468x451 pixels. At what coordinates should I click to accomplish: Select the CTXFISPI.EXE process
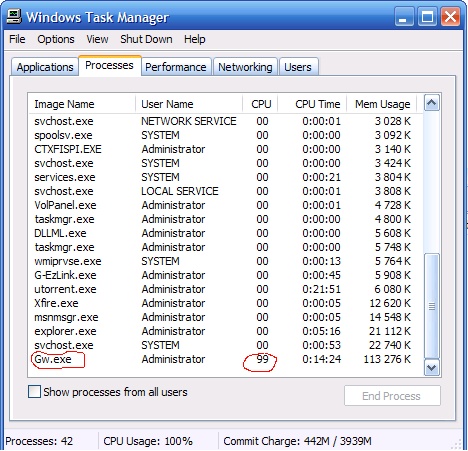222,149
